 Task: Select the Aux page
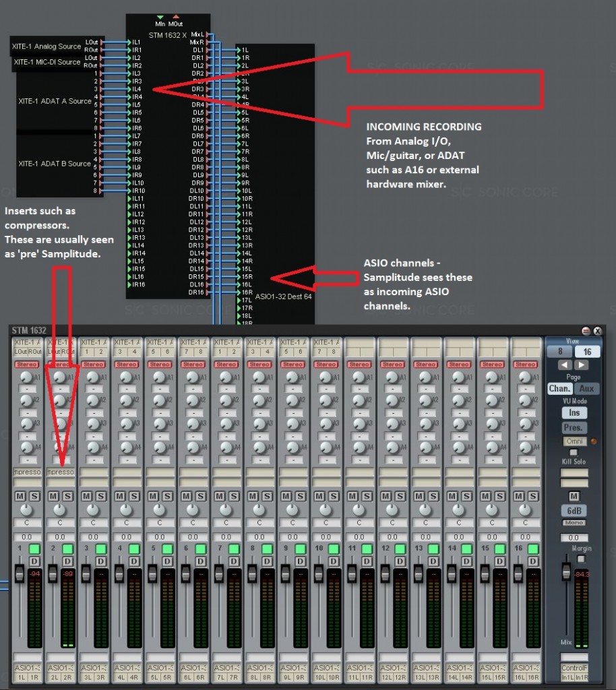587,389
